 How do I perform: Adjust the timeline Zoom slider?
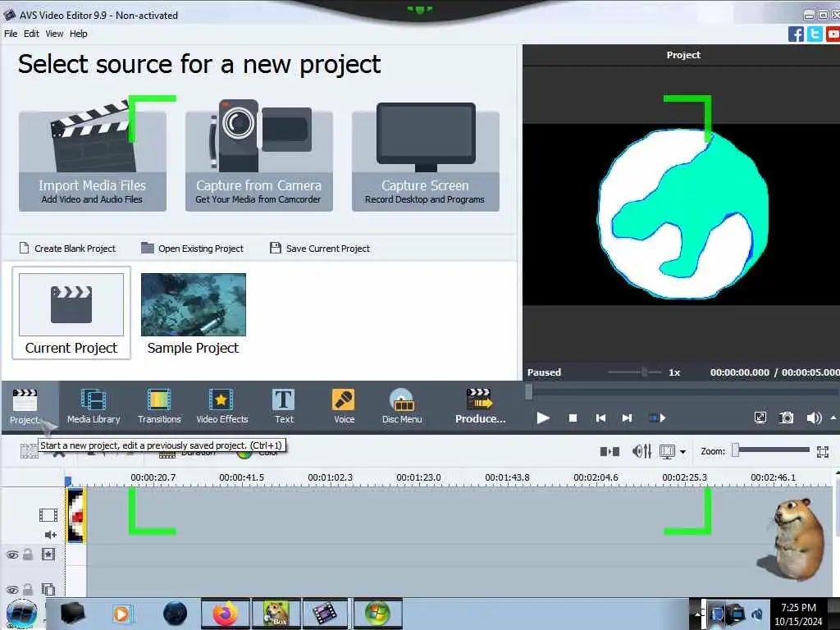[772, 451]
